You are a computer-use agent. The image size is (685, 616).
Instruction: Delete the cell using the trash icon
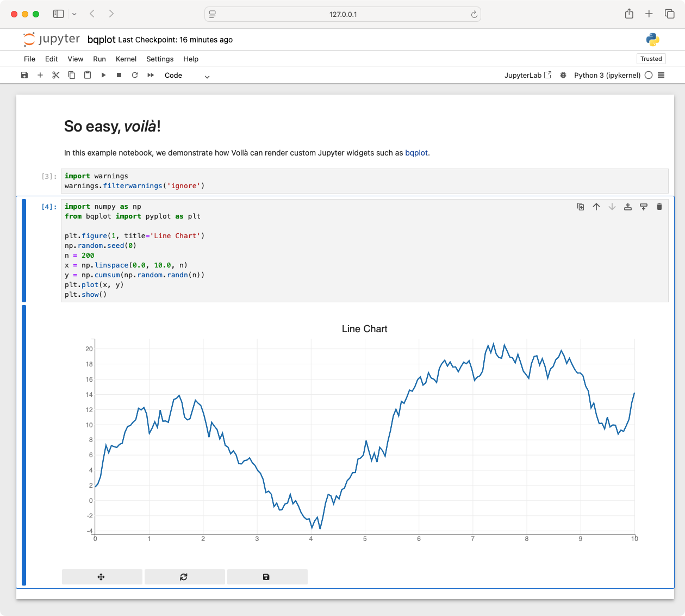point(659,207)
